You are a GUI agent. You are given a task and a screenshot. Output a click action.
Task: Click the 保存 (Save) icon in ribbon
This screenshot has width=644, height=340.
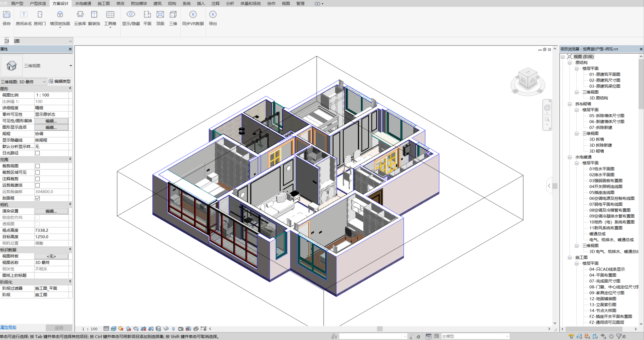(x=7, y=15)
